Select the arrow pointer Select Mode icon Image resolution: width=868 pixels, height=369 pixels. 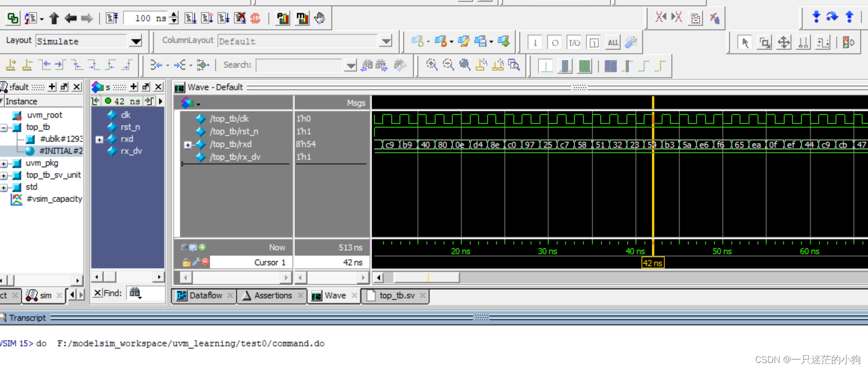point(745,42)
